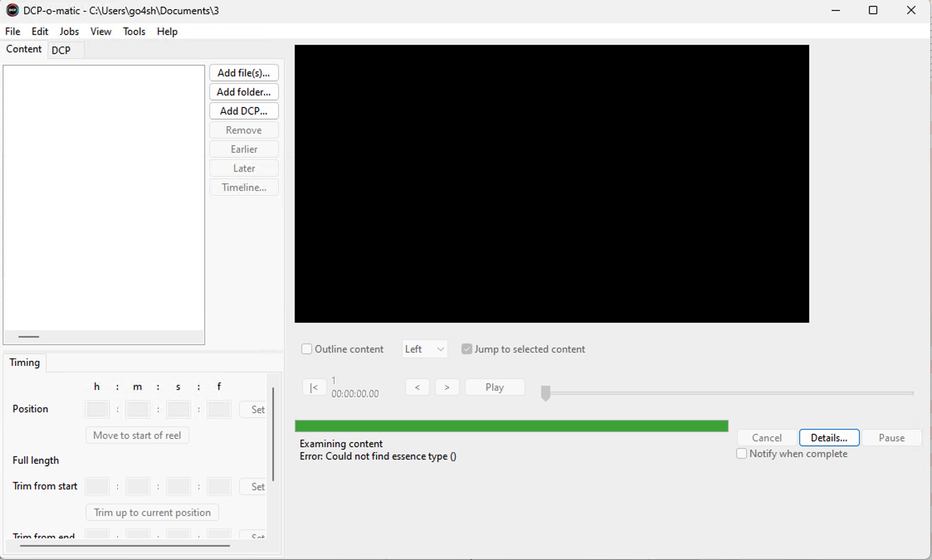Step back one frame with < button
This screenshot has height=560, width=932.
click(x=417, y=387)
